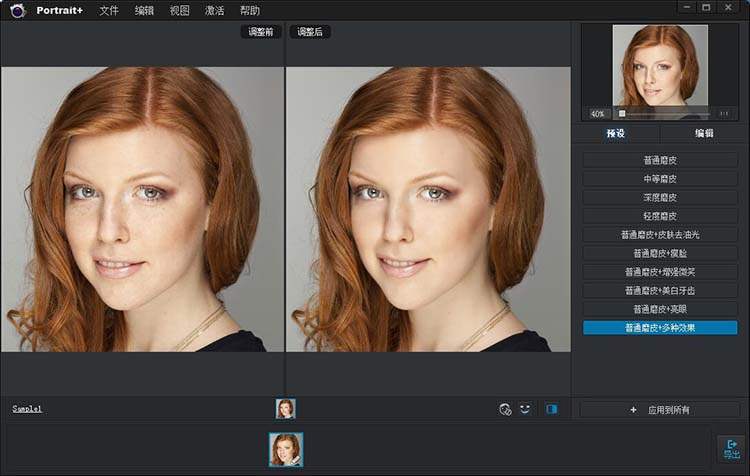The width and height of the screenshot is (750, 476).
Task: Click the face detection icon in bottom toolbar
Action: [x=505, y=409]
